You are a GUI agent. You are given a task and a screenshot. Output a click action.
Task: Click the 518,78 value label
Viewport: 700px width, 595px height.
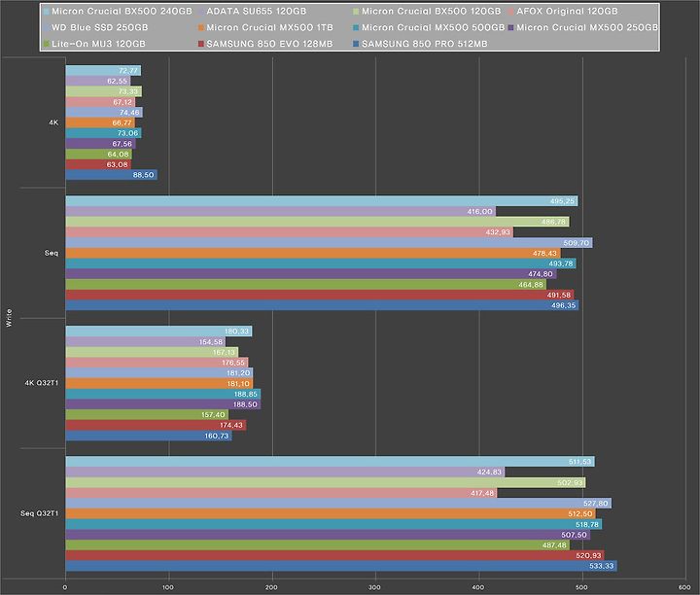pos(587,524)
